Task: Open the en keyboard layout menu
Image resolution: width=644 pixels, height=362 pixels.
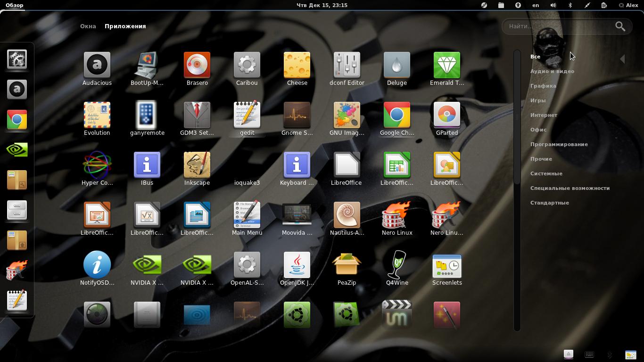Action: click(536, 5)
